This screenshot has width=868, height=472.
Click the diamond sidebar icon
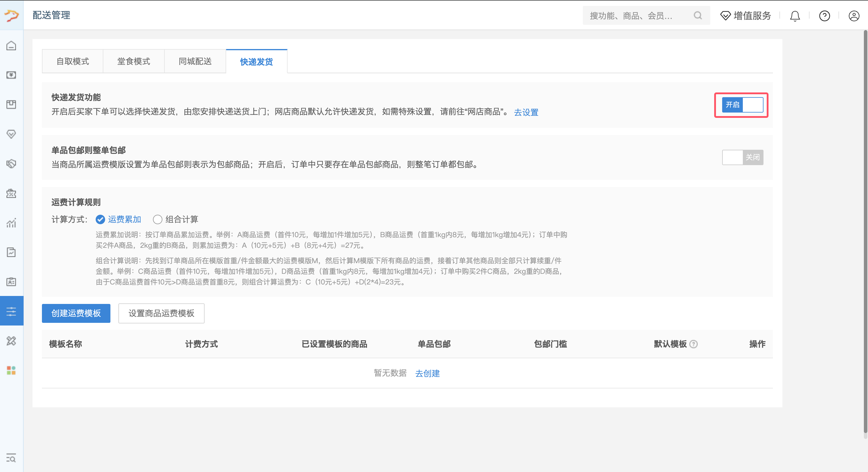click(11, 134)
